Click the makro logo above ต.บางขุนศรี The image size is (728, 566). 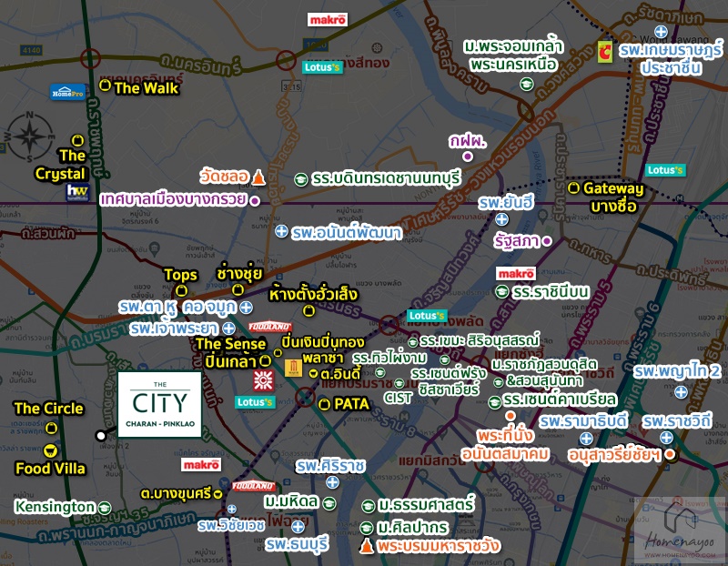point(201,464)
